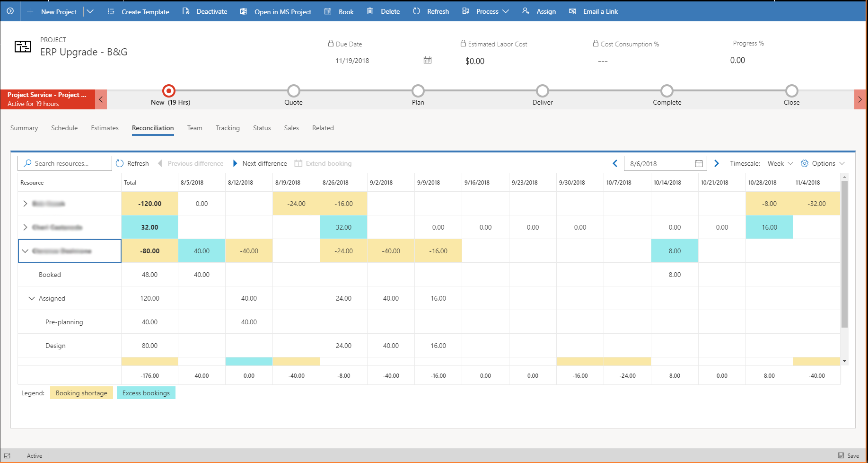Click the project entity icon beside the title
The height and width of the screenshot is (463, 868).
[x=23, y=46]
